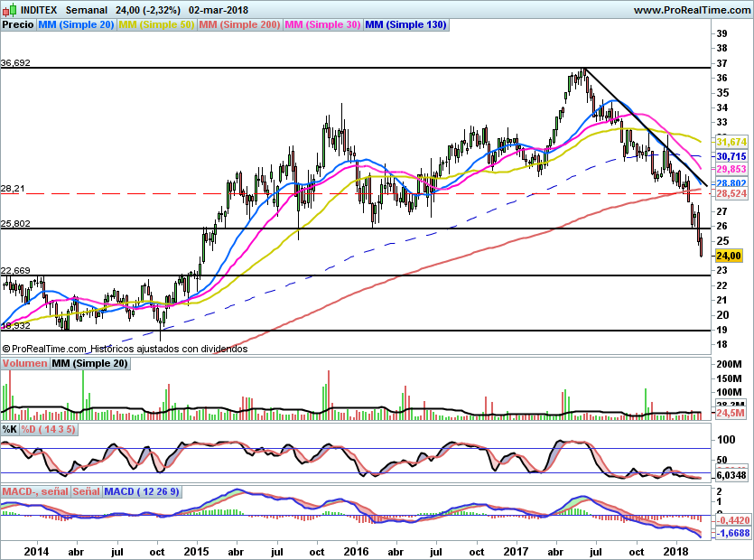Image resolution: width=754 pixels, height=560 pixels.
Task: Click the 31,674 moving average value tag
Action: [730, 143]
